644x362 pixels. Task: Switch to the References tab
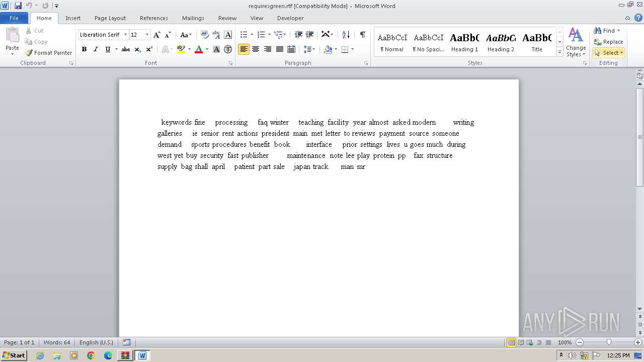[154, 18]
